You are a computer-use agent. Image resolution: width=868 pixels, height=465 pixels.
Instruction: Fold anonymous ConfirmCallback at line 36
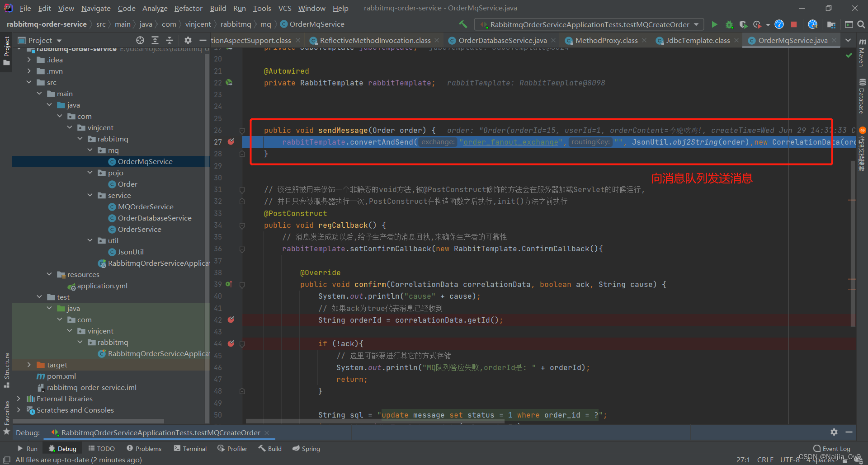click(242, 249)
